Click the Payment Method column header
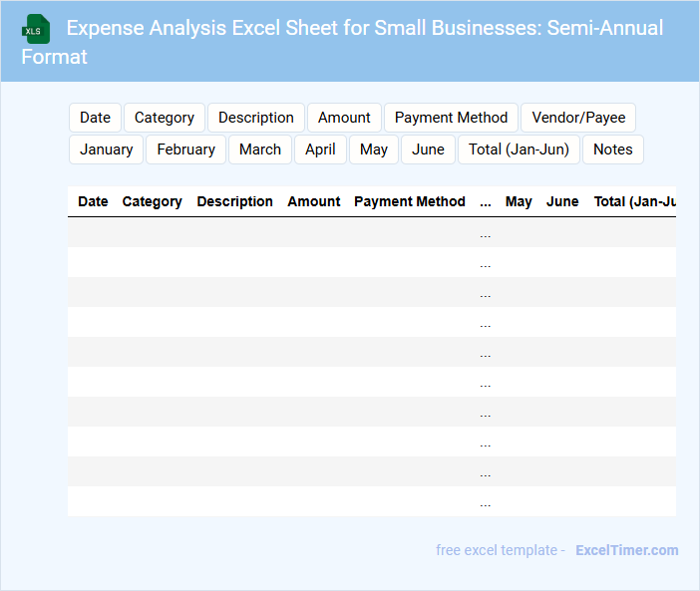700x591 pixels. tap(410, 201)
